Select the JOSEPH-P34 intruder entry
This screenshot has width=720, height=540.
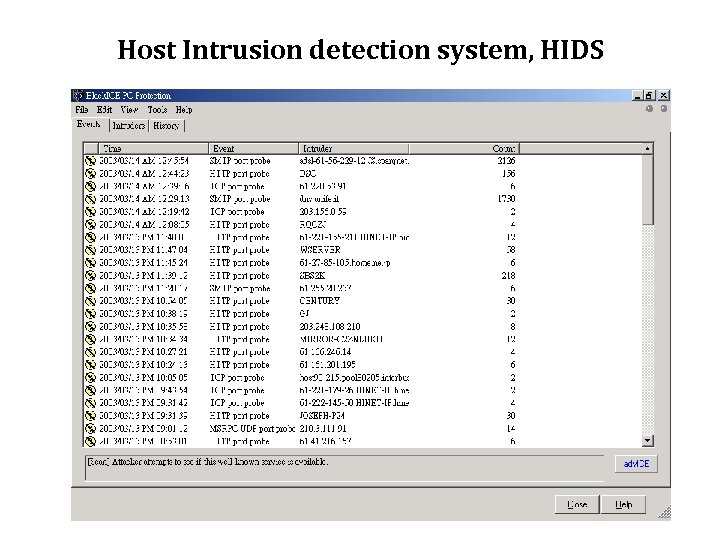322,416
